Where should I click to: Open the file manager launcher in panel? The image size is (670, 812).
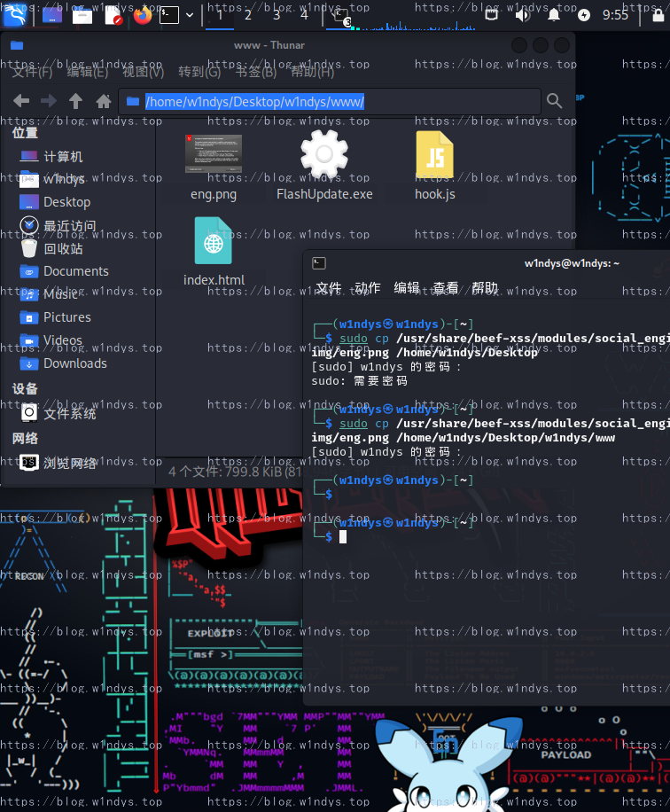(x=82, y=16)
